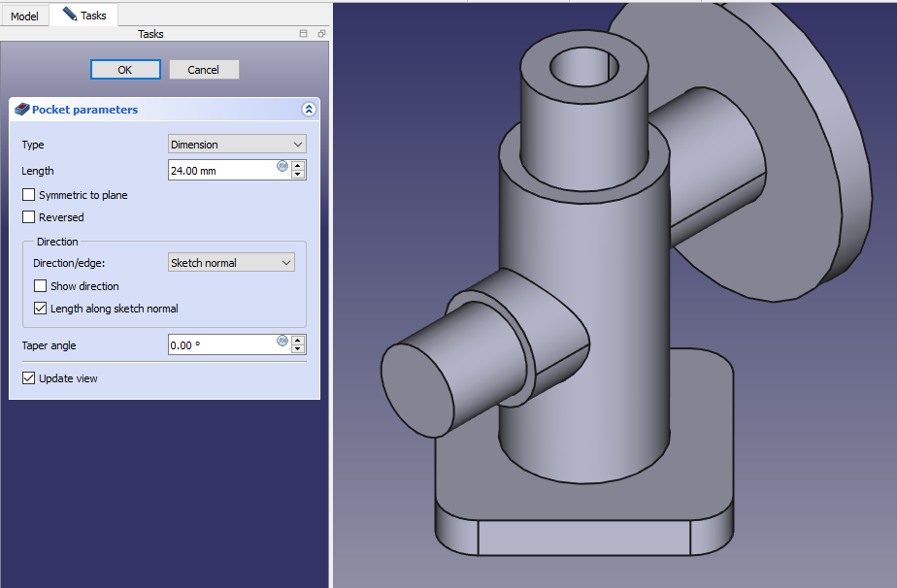
Task: Uncheck Length along sketch normal
Action: (x=41, y=309)
